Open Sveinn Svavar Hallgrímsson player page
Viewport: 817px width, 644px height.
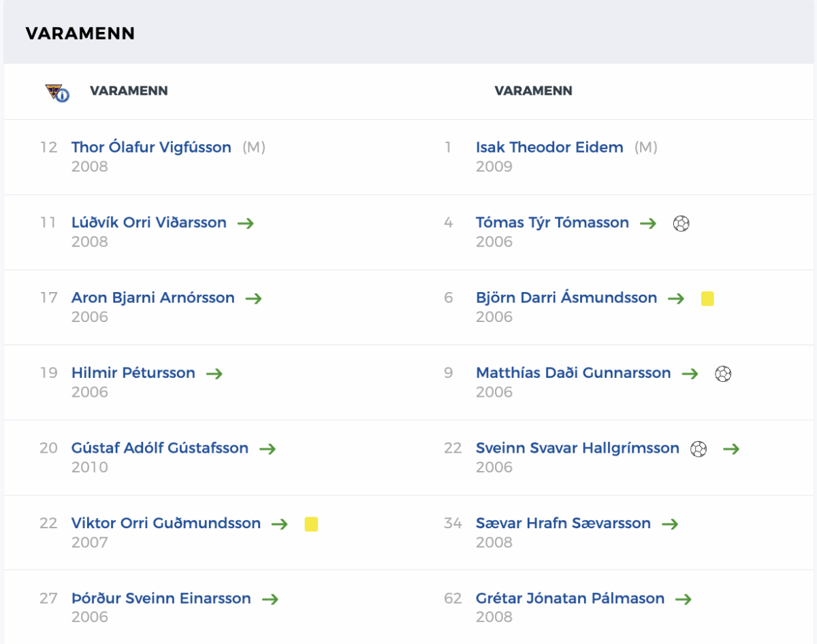coord(577,448)
